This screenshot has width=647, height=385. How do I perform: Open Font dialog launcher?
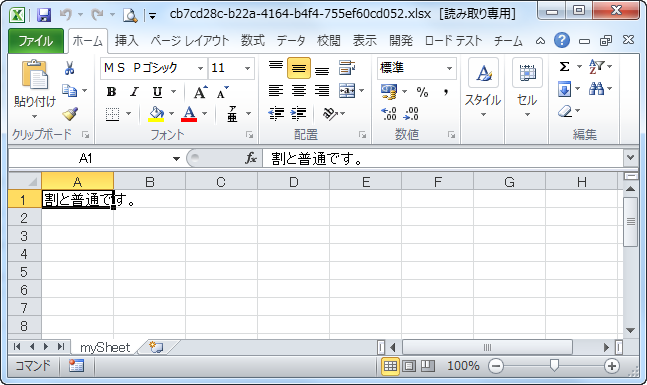(250, 135)
